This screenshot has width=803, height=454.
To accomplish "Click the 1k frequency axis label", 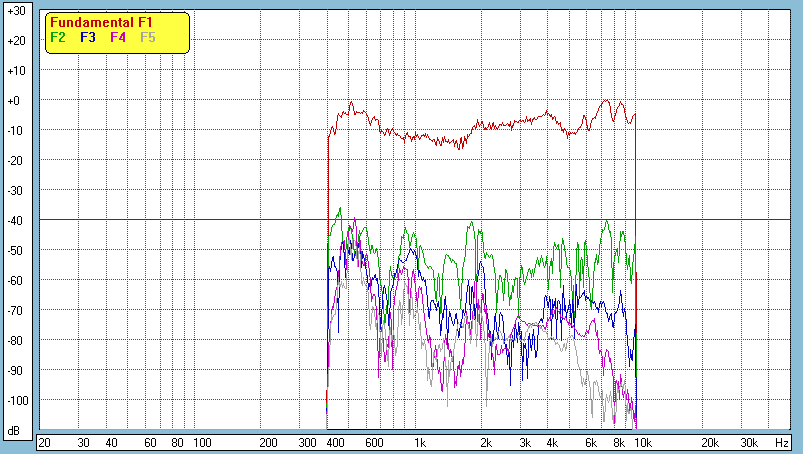I will tap(420, 442).
